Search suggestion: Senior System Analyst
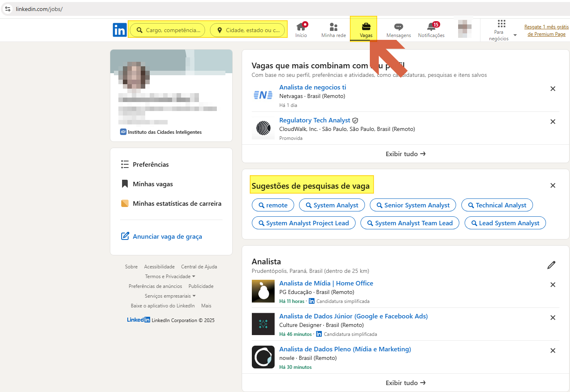Image resolution: width=570 pixels, height=392 pixels. [x=413, y=205]
